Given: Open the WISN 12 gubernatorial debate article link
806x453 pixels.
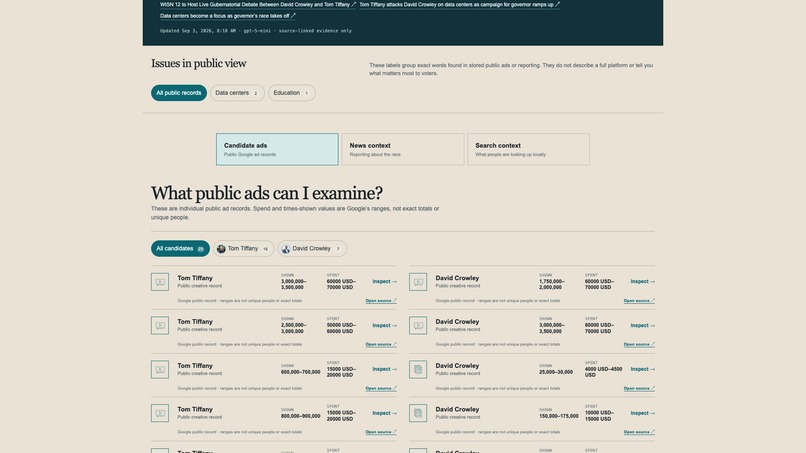Looking at the screenshot, I should pyautogui.click(x=258, y=5).
